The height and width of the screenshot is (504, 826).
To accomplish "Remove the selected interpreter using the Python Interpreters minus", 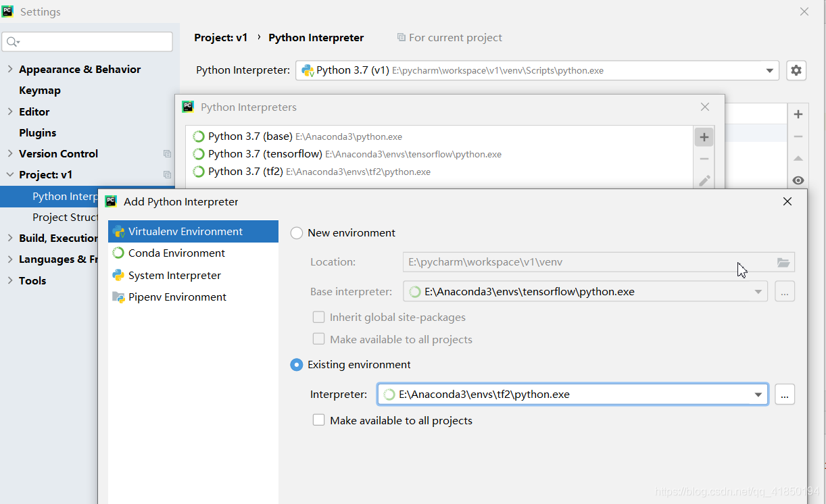I will click(704, 159).
